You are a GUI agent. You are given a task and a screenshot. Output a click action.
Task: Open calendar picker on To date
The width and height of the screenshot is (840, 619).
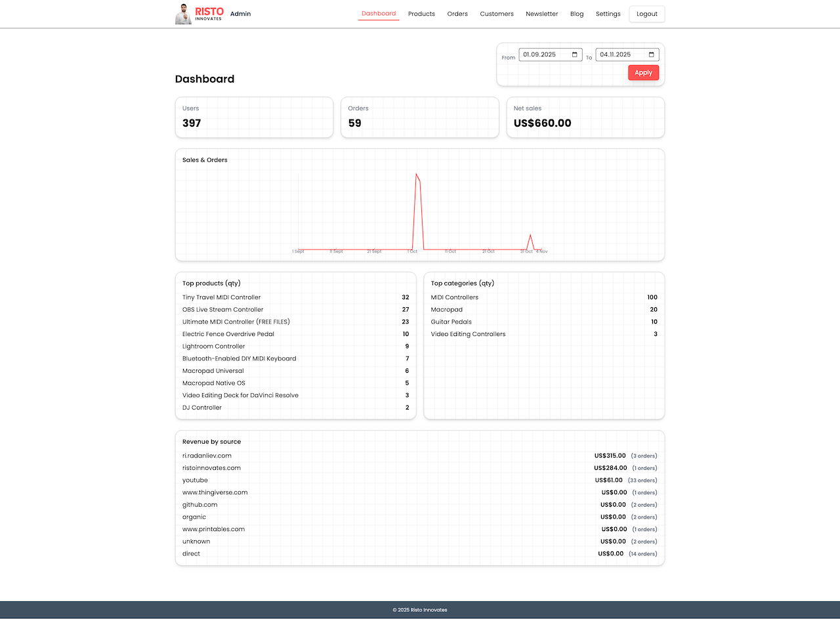(x=652, y=54)
